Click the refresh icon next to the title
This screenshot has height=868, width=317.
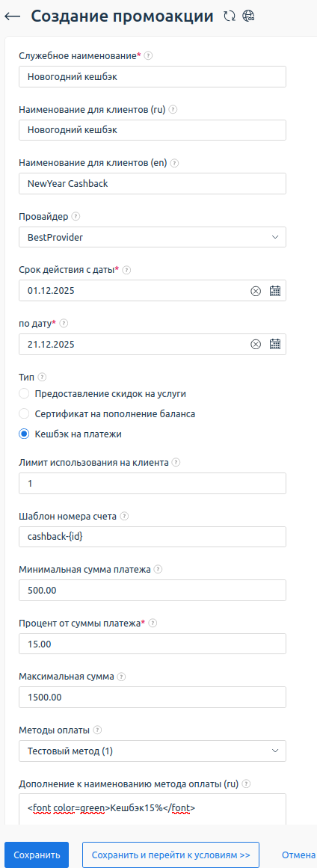(230, 16)
